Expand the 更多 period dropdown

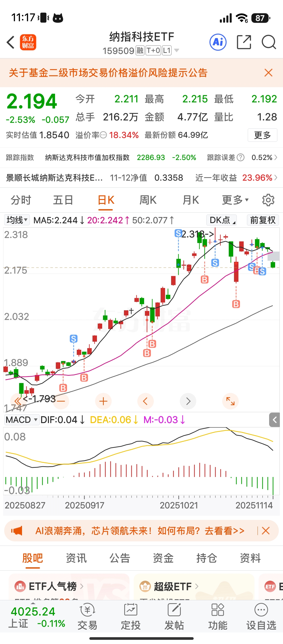[235, 200]
